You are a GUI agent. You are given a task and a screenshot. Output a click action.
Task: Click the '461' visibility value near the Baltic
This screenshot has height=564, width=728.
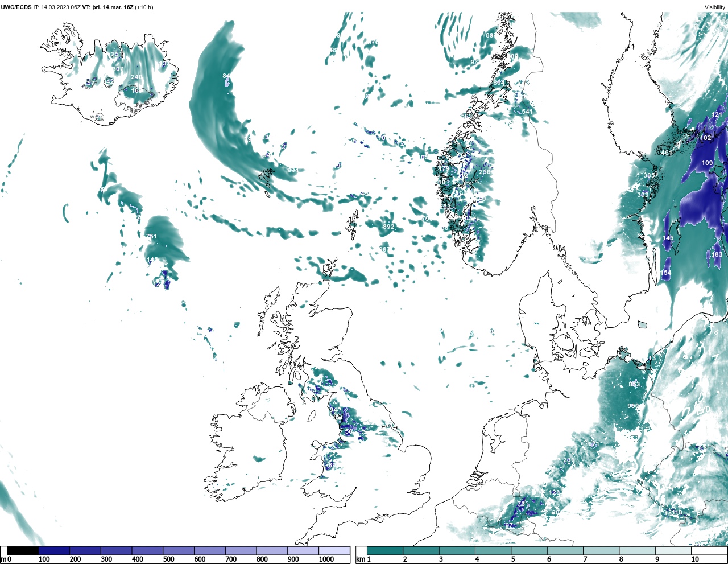(667, 153)
